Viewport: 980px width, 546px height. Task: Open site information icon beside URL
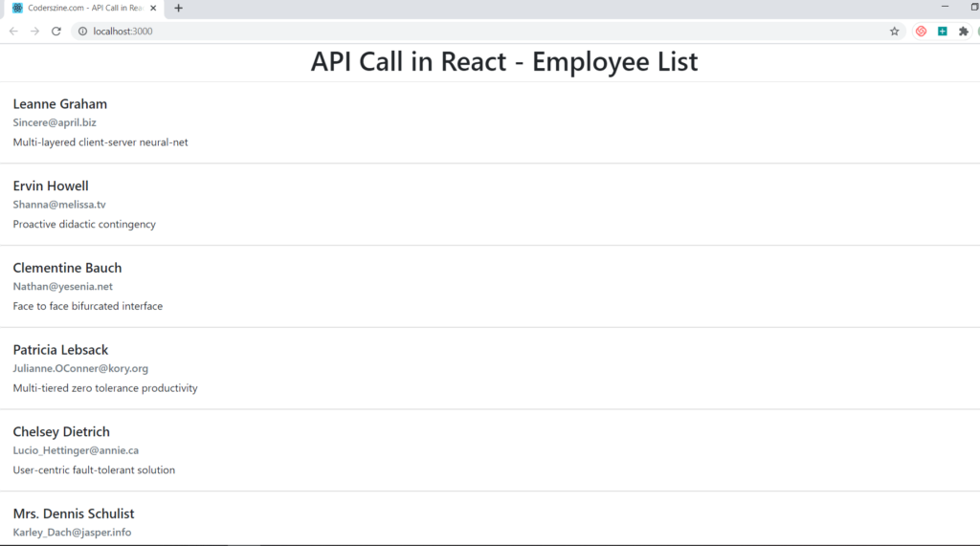(x=82, y=32)
